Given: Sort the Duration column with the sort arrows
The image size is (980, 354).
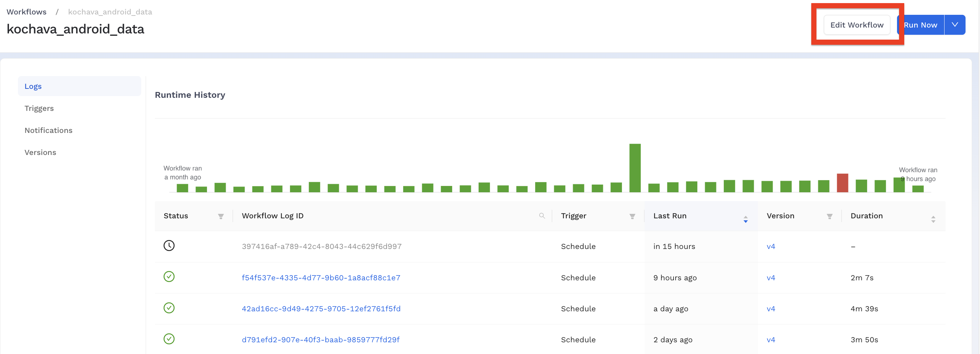Looking at the screenshot, I should pos(933,219).
